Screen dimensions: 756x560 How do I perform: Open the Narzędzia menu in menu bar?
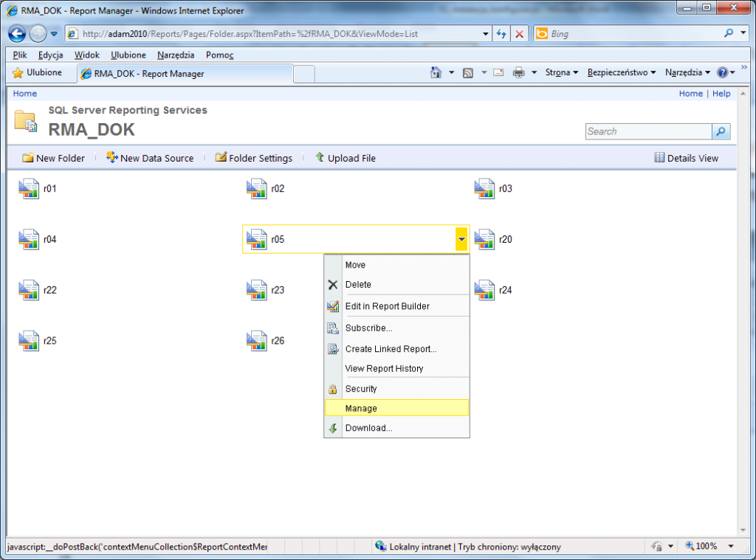tap(176, 55)
